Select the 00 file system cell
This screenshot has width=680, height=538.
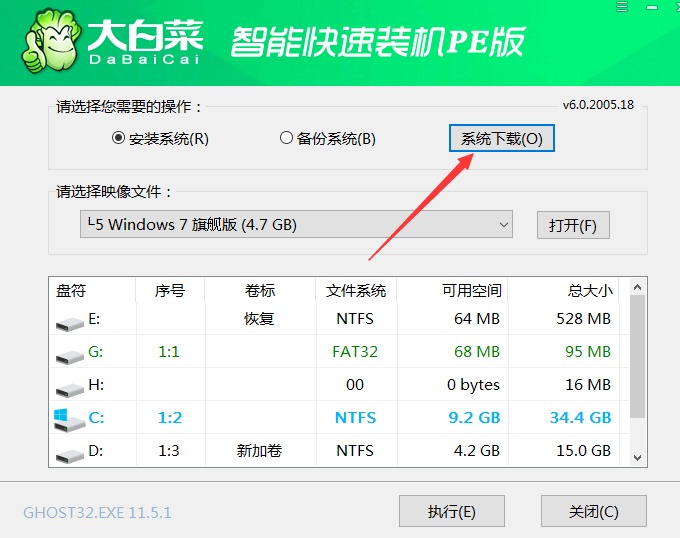click(355, 385)
